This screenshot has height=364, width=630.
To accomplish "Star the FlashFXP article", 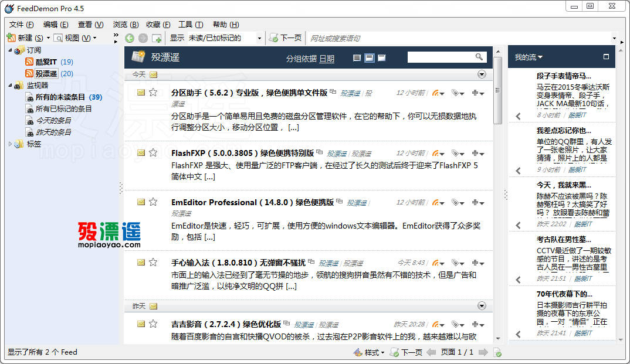I will click(153, 152).
